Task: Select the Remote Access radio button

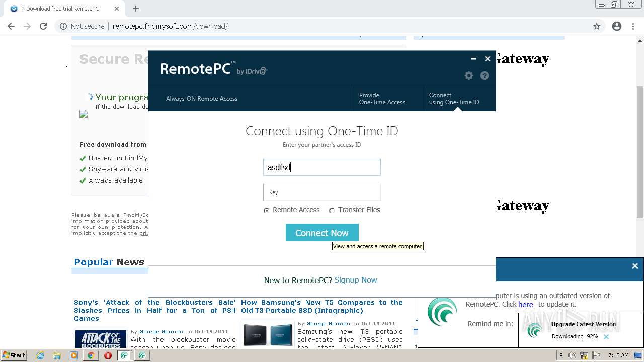Action: click(266, 210)
